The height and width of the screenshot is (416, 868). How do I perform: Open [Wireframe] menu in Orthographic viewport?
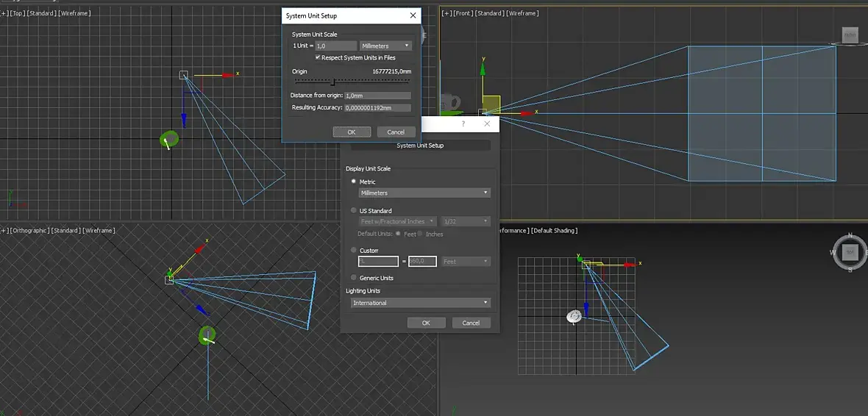(x=99, y=230)
